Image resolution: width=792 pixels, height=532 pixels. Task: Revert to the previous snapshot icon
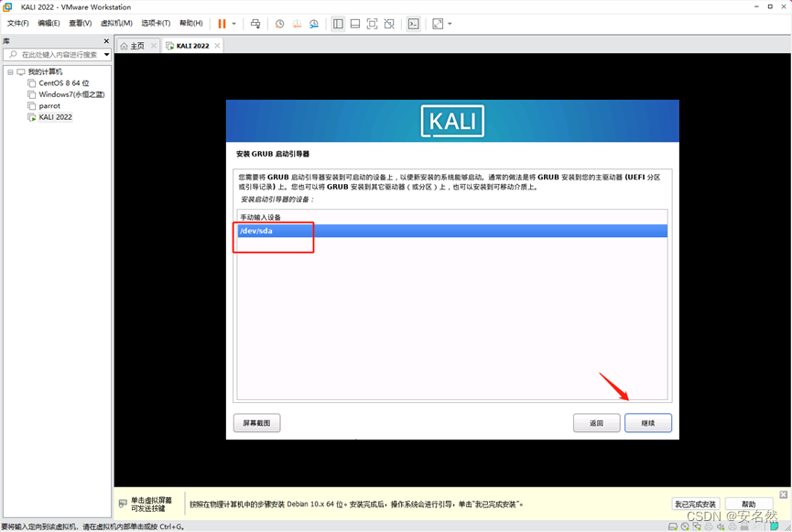297,24
